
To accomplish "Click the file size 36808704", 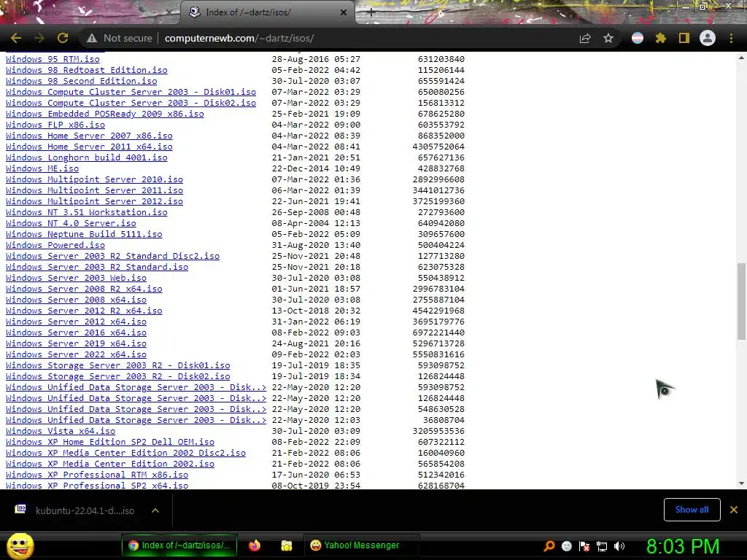I will click(x=444, y=421).
